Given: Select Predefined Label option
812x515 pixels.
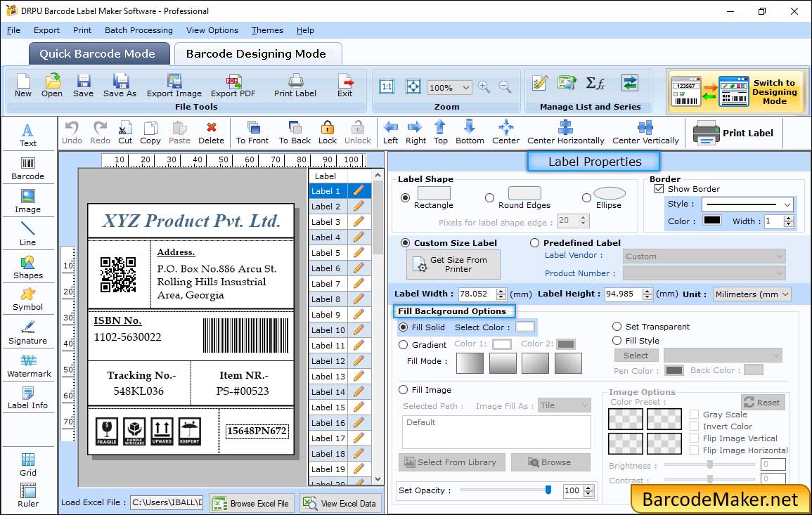Looking at the screenshot, I should pyautogui.click(x=534, y=243).
